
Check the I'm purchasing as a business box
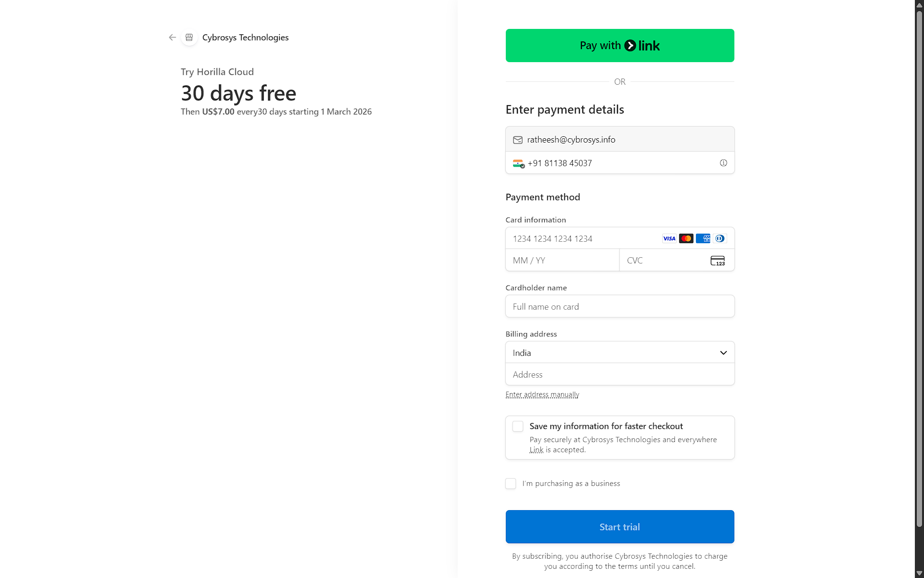click(511, 484)
